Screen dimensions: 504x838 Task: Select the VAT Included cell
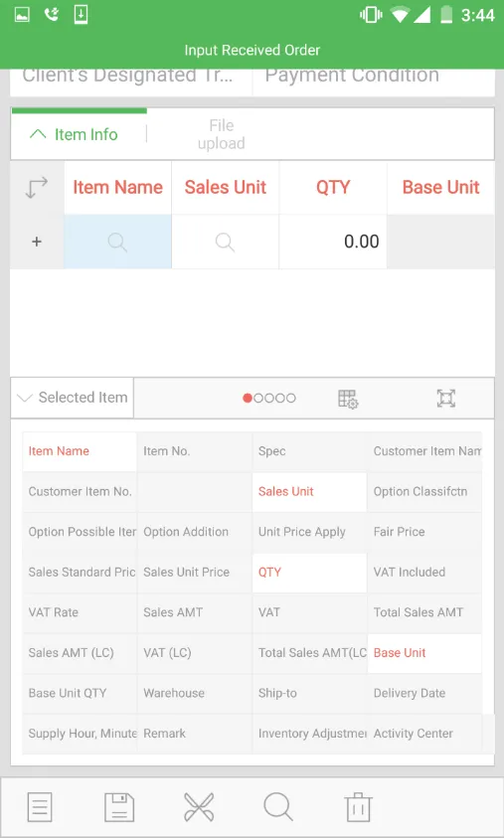point(424,573)
